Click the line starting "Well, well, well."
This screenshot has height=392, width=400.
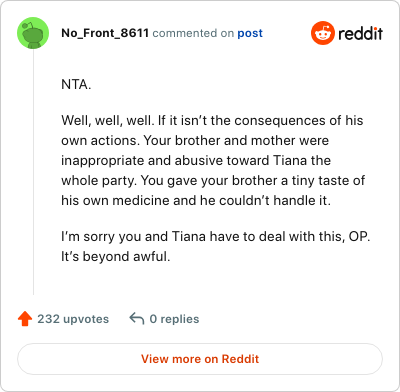click(212, 121)
